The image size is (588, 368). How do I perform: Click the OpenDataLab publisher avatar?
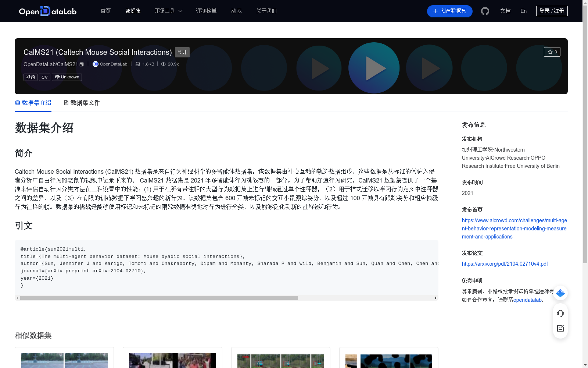click(96, 64)
